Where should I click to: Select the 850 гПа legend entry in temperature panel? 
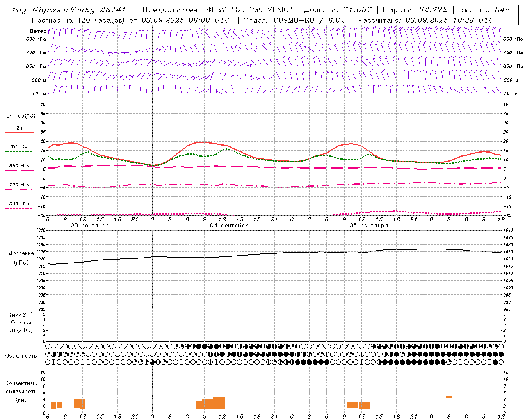(19, 166)
